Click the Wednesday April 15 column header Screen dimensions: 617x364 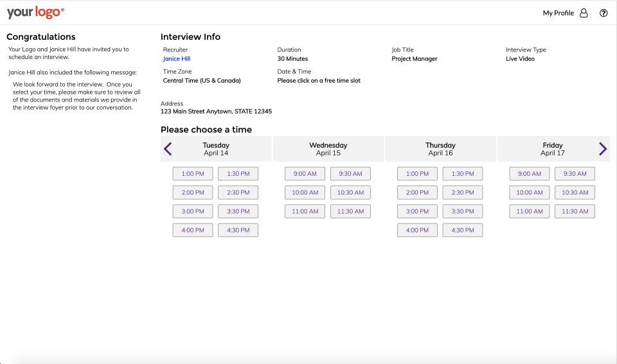pyautogui.click(x=328, y=149)
